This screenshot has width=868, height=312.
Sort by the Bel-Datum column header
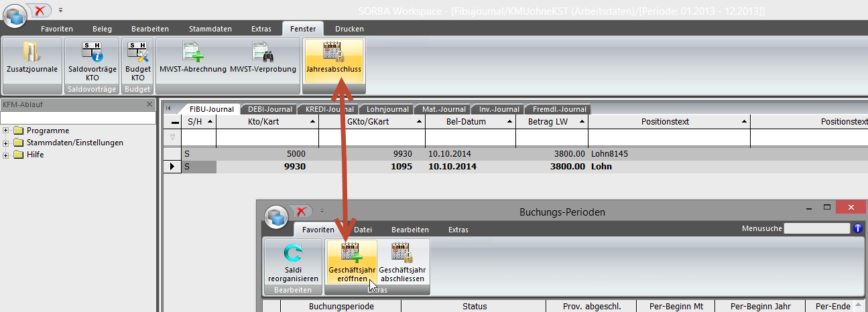465,122
